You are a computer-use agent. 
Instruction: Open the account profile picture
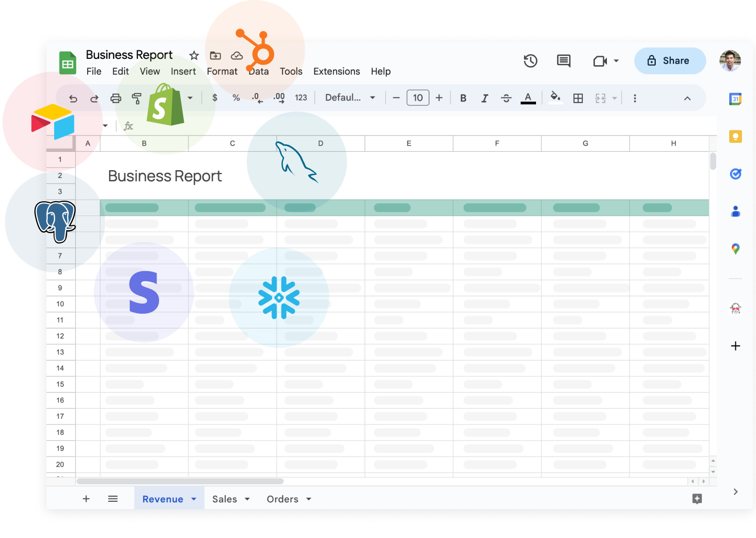[x=730, y=61]
